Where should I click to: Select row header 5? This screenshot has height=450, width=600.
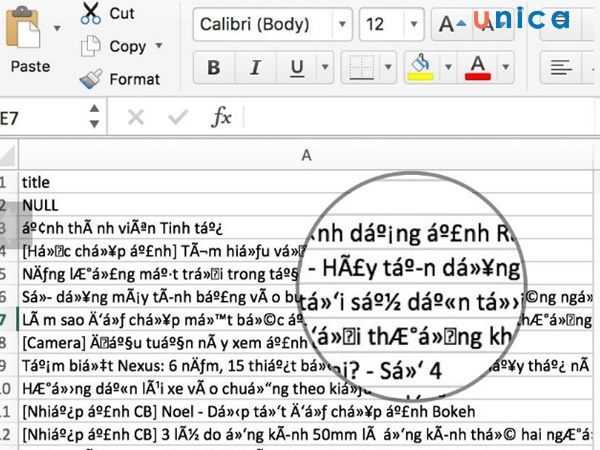(x=8, y=274)
